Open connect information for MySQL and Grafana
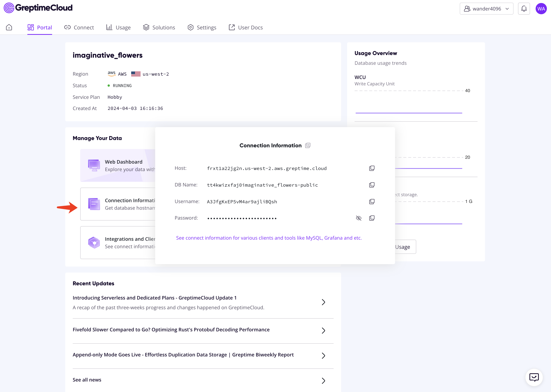The width and height of the screenshot is (551, 392). [x=269, y=238]
